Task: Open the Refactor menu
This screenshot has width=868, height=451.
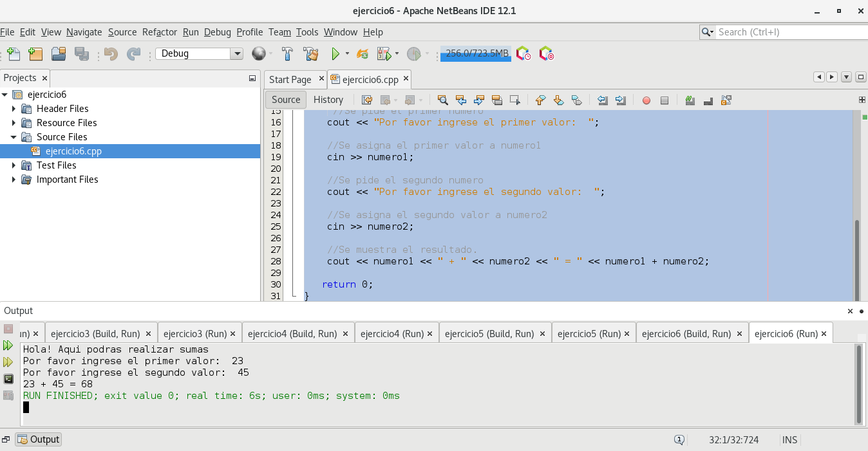Action: tap(159, 32)
